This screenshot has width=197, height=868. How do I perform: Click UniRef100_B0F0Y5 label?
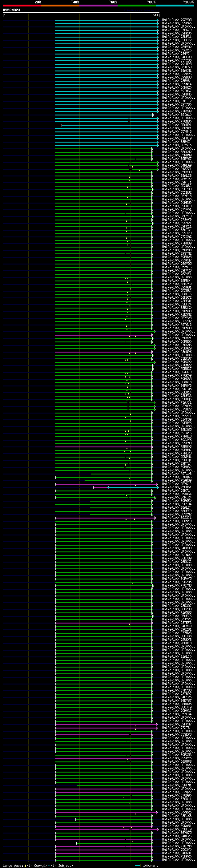point(177,579)
